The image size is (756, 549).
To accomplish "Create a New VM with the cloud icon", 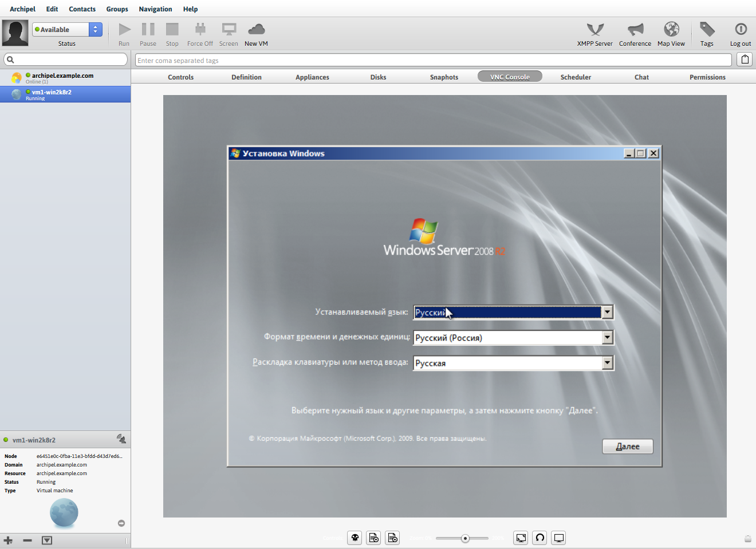I will (256, 29).
